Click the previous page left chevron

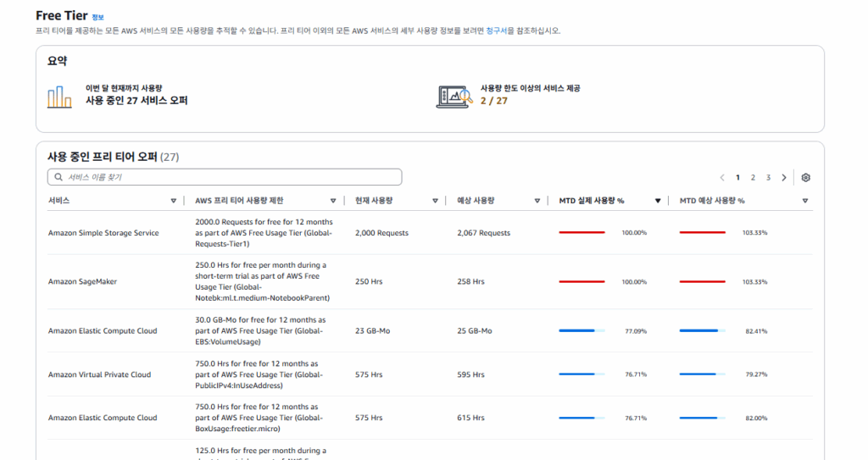[x=722, y=178]
